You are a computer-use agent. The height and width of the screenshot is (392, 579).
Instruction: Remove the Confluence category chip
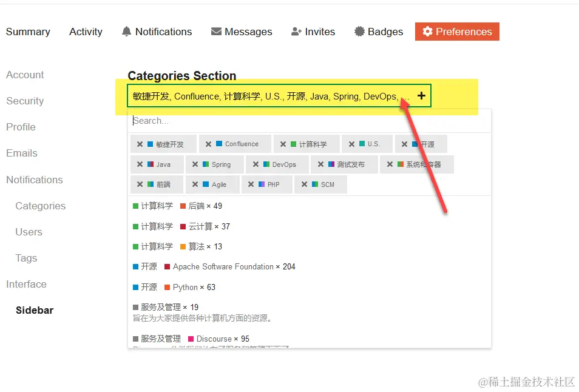208,144
